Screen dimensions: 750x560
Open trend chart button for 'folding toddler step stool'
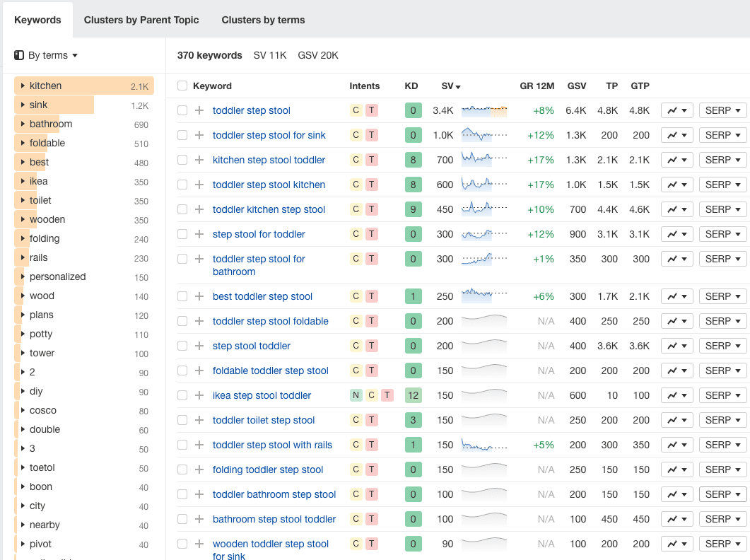[x=676, y=469]
